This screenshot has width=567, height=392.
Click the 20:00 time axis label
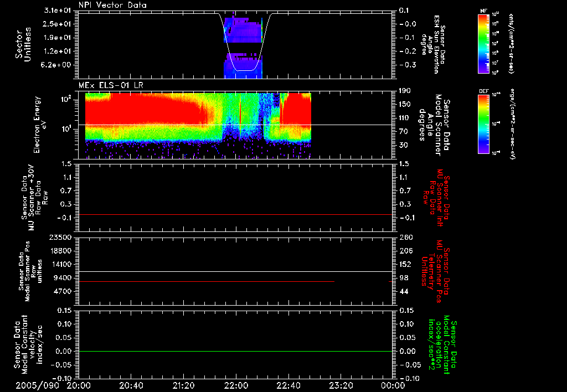(79, 386)
